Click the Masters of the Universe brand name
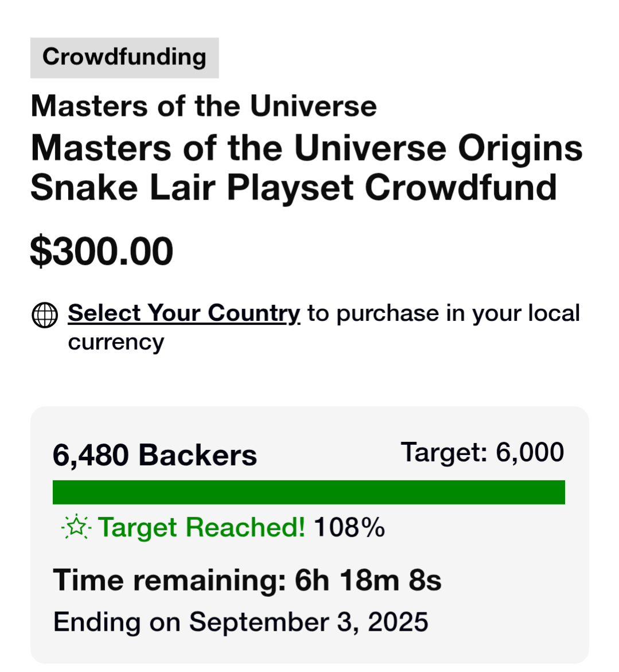Screen dimensions: 619x672 [x=204, y=106]
